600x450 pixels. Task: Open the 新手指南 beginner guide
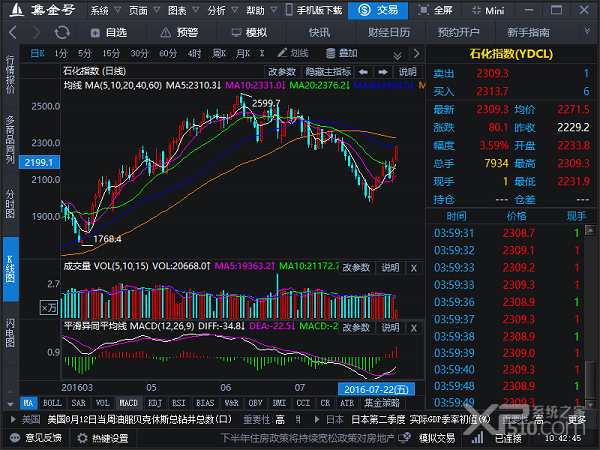click(x=528, y=33)
